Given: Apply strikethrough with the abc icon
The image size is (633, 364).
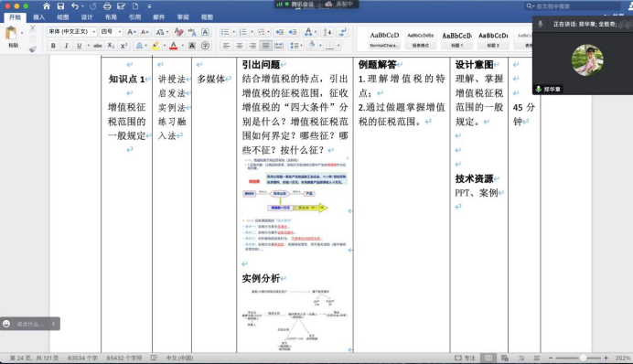Looking at the screenshot, I should click(98, 46).
